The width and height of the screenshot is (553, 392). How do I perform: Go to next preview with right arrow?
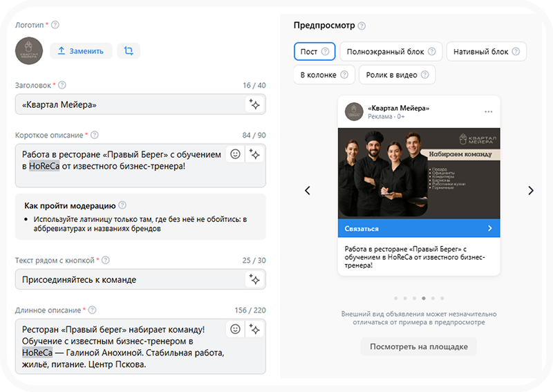531,191
